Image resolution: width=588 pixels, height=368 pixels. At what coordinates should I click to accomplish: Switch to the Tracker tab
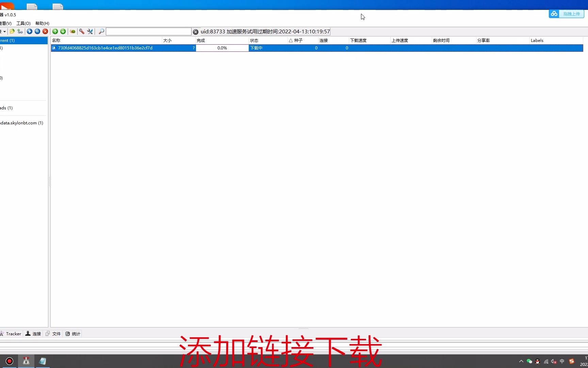tap(11, 334)
